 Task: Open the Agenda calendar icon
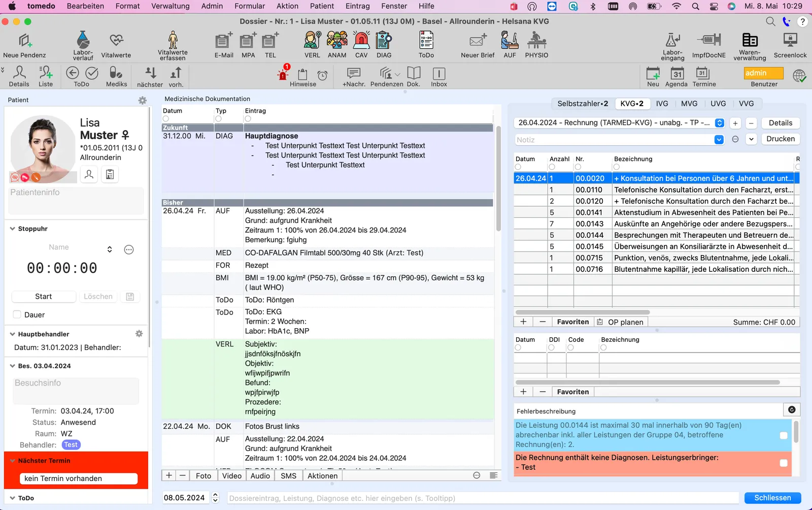677,74
